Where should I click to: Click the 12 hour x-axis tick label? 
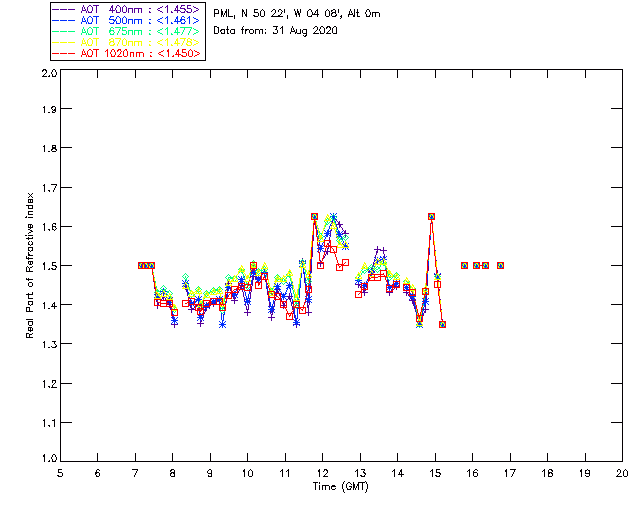click(x=322, y=473)
